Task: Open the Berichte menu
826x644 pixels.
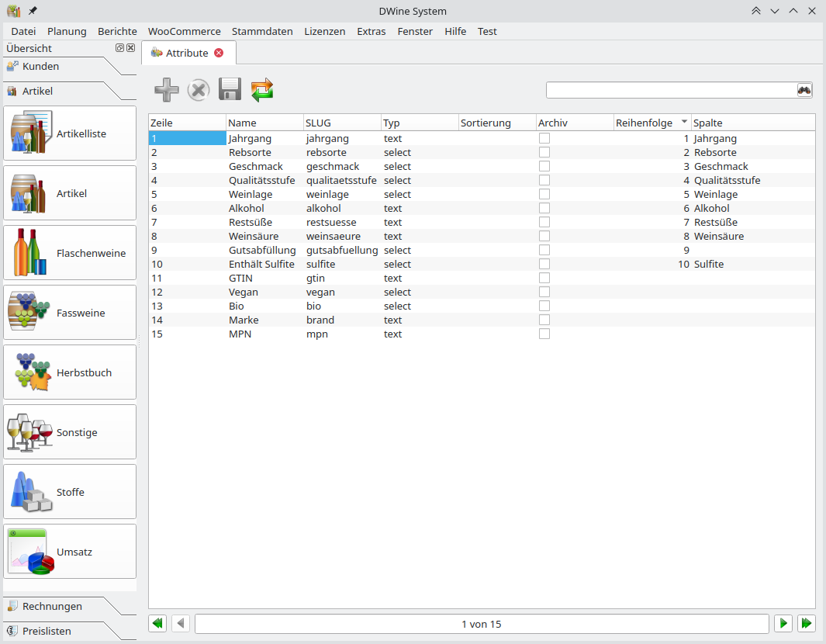Action: point(117,32)
